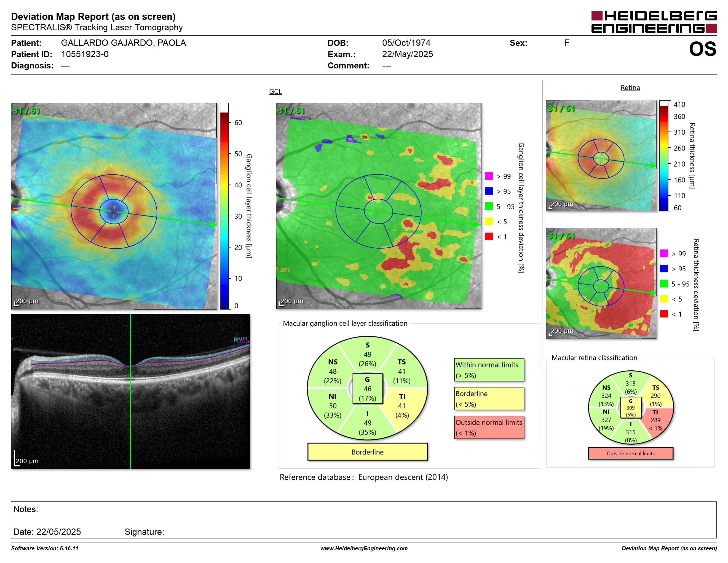Click the Sex value F
This screenshot has width=728, height=563.
(x=567, y=43)
